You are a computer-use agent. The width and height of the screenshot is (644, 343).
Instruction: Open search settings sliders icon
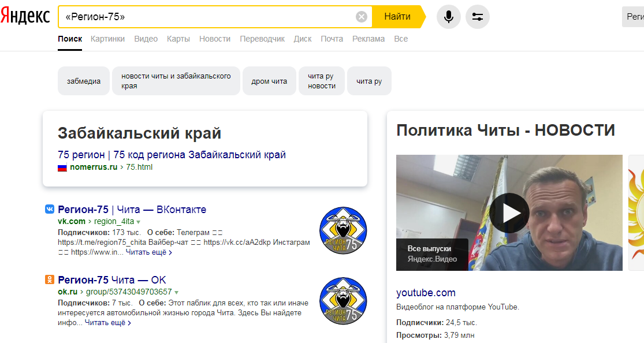[x=477, y=17]
